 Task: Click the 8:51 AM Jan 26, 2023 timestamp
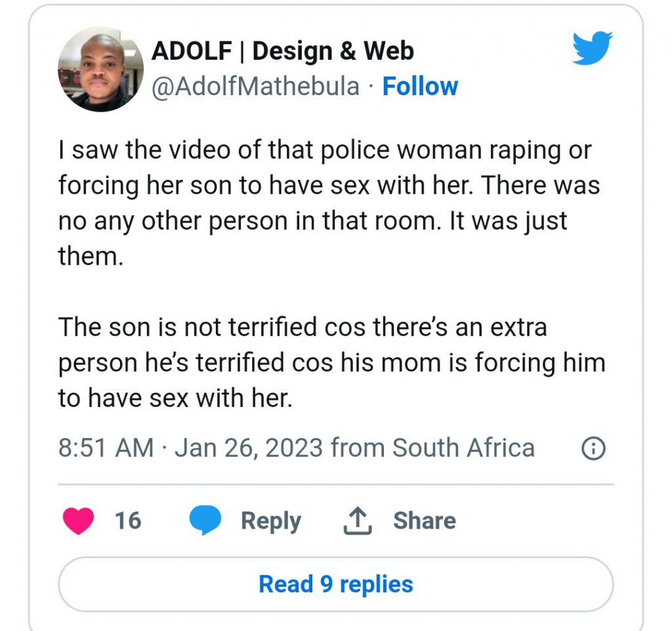coord(190,448)
